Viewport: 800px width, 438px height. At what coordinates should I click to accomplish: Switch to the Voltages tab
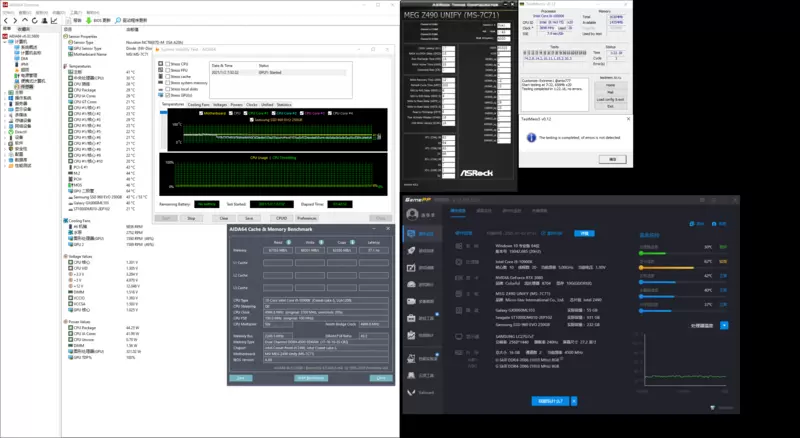pos(220,105)
